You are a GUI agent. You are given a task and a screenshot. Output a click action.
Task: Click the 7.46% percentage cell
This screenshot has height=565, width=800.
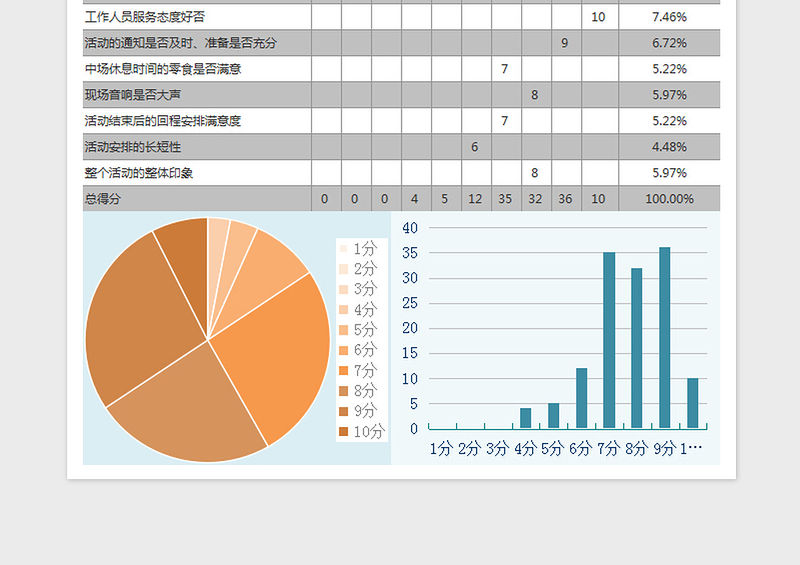click(668, 17)
